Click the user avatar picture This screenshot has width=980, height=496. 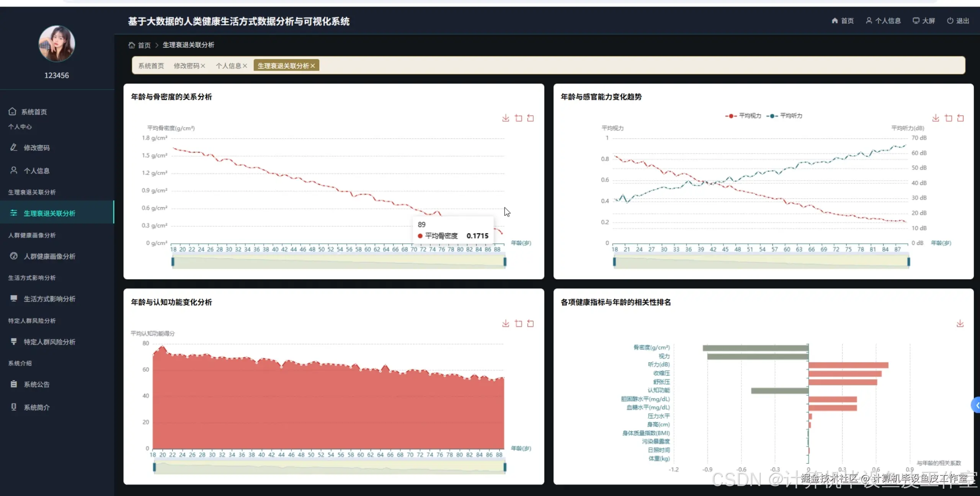click(57, 44)
